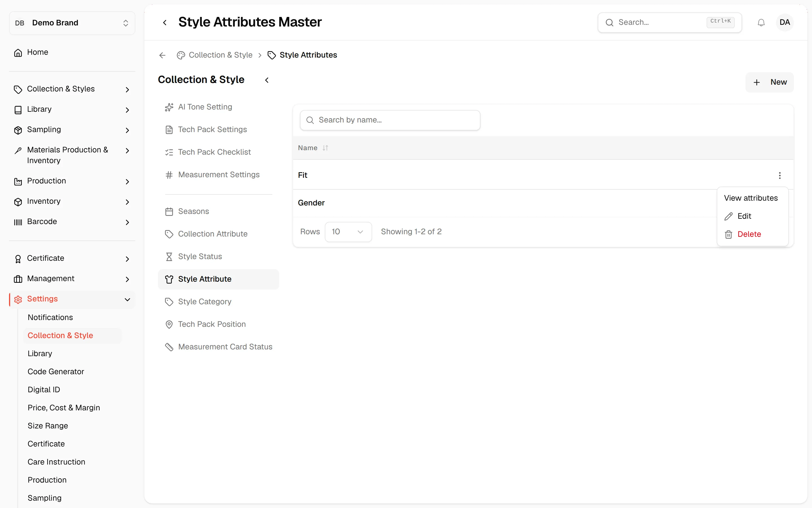The height and width of the screenshot is (508, 812).
Task: Expand the Inventory sidebar section
Action: (72, 201)
